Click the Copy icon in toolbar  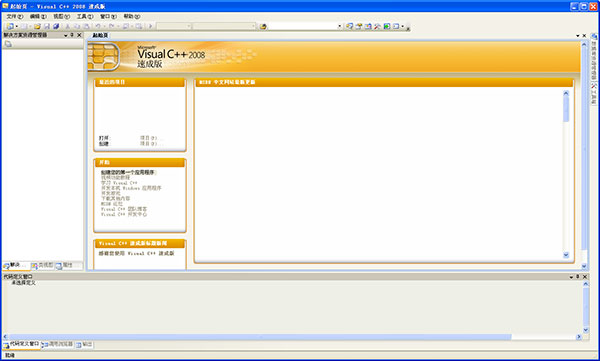point(77,26)
